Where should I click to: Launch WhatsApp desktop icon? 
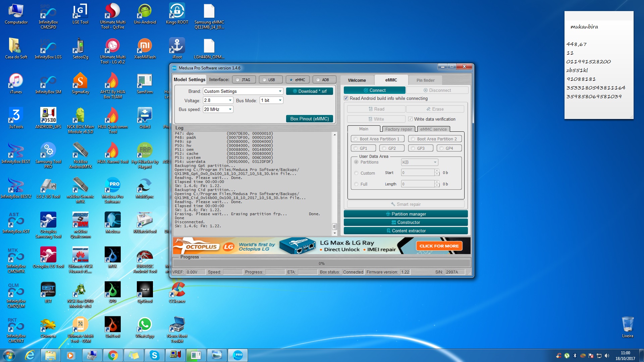tap(145, 328)
